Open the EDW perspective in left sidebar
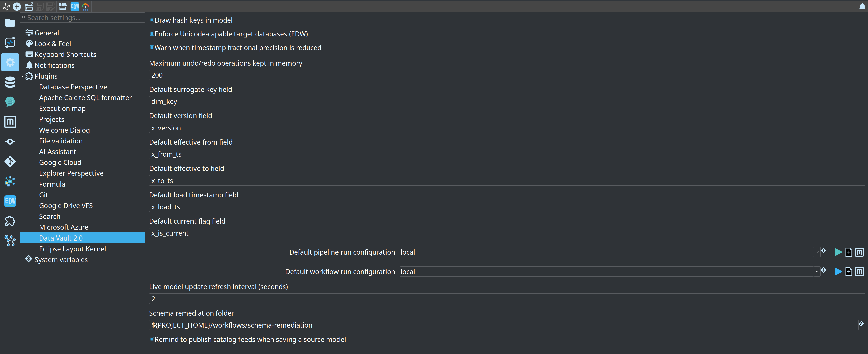 [10, 201]
